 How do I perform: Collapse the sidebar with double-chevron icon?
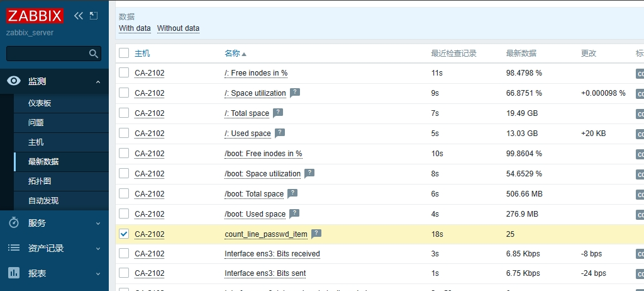pos(78,16)
